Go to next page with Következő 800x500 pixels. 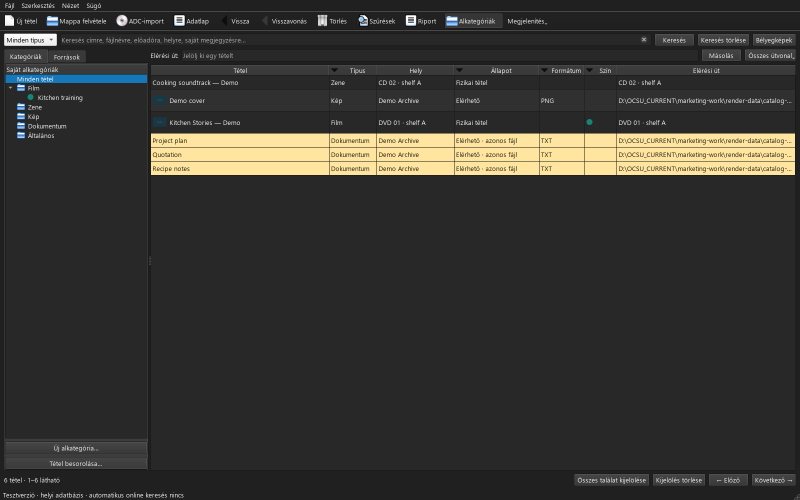pyautogui.click(x=773, y=480)
